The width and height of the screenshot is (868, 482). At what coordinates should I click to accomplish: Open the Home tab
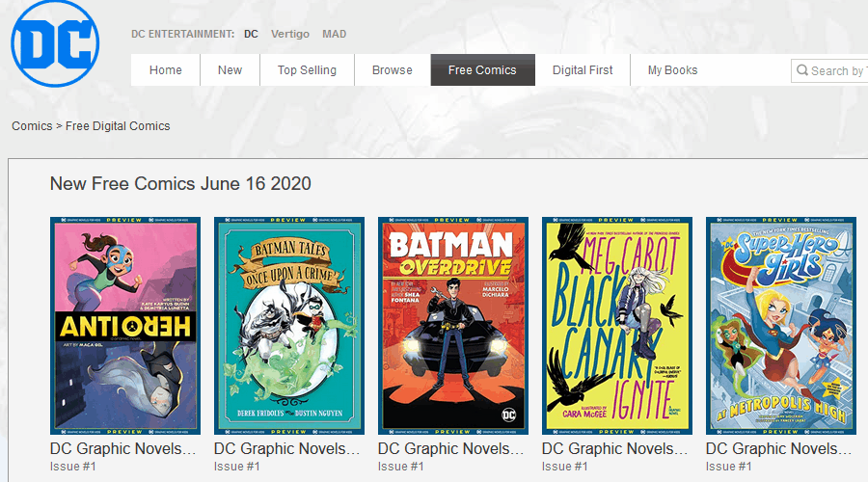[166, 70]
